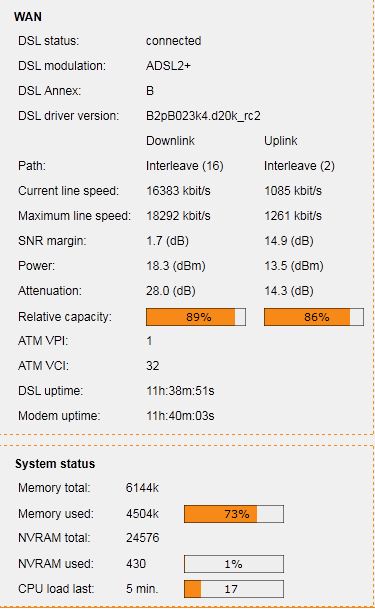The image size is (375, 609).
Task: Click the ATM VCI value 32
Action: (x=153, y=365)
